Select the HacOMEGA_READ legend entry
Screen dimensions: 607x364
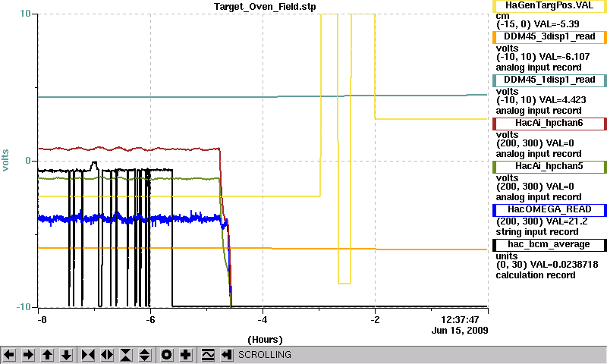pyautogui.click(x=549, y=210)
